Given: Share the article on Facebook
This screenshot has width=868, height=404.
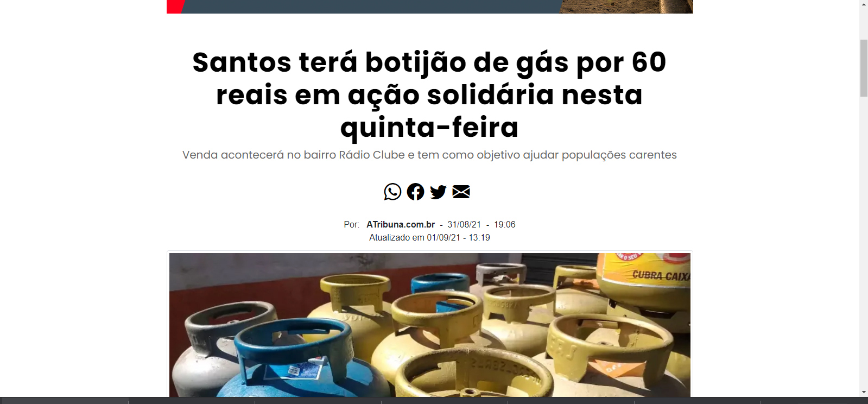Looking at the screenshot, I should click(x=415, y=192).
